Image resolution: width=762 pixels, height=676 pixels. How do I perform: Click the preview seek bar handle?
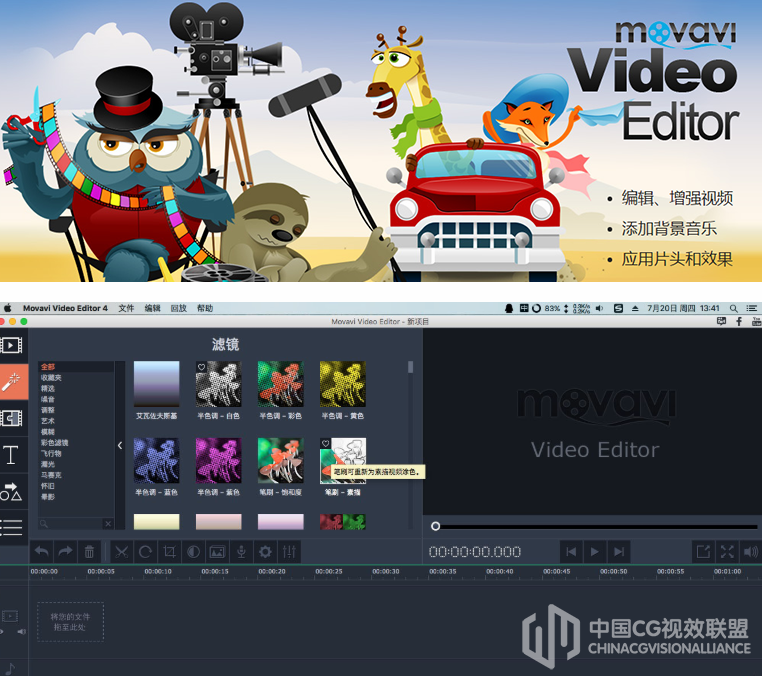435,526
